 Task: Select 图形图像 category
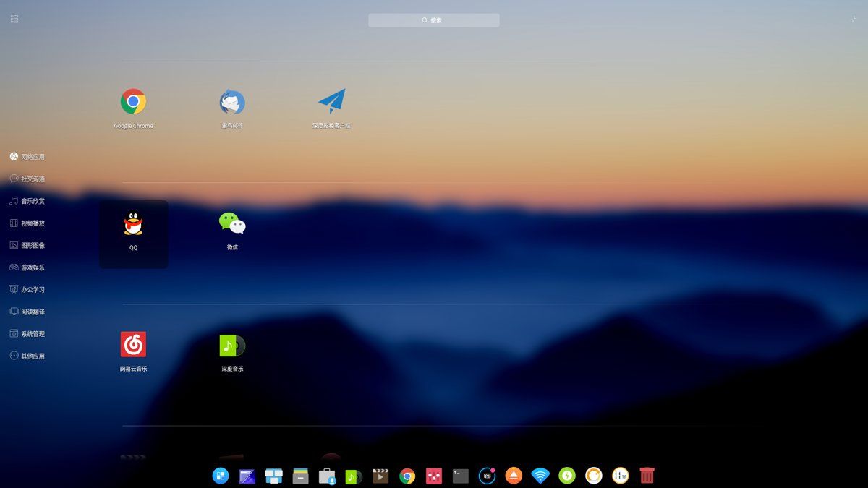[27, 245]
